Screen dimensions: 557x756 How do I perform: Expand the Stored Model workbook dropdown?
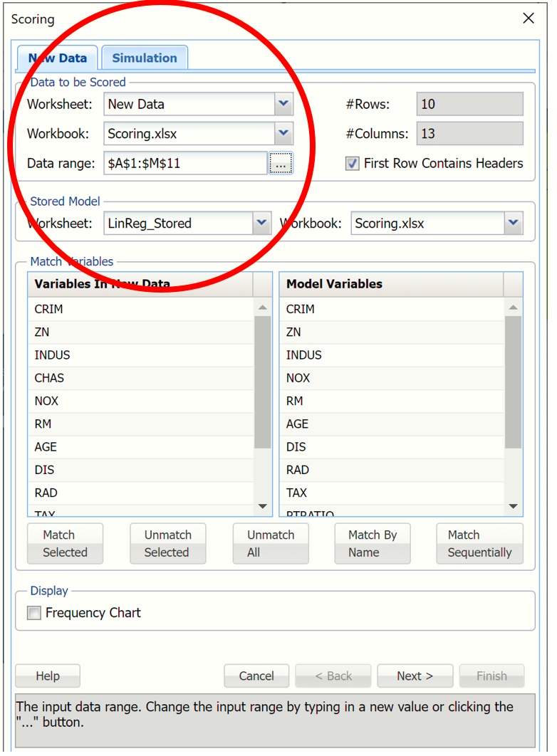click(514, 224)
